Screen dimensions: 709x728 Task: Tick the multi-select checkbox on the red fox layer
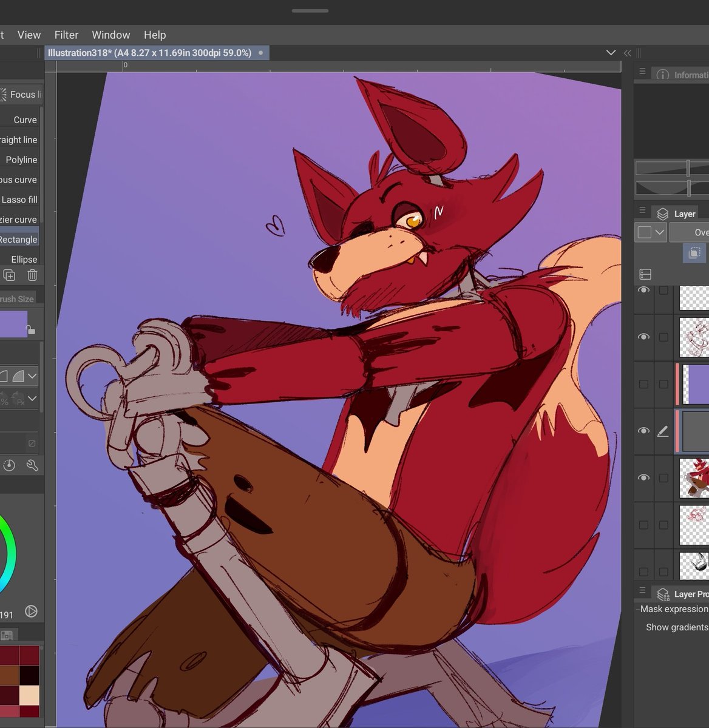click(663, 478)
